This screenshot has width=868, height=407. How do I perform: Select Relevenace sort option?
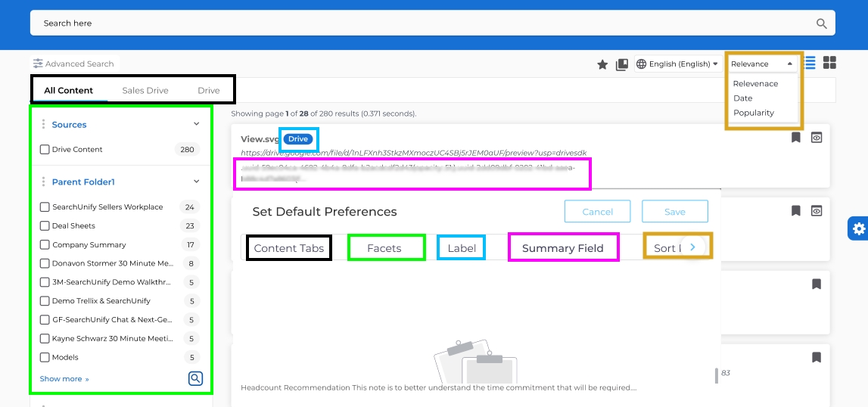pyautogui.click(x=756, y=84)
